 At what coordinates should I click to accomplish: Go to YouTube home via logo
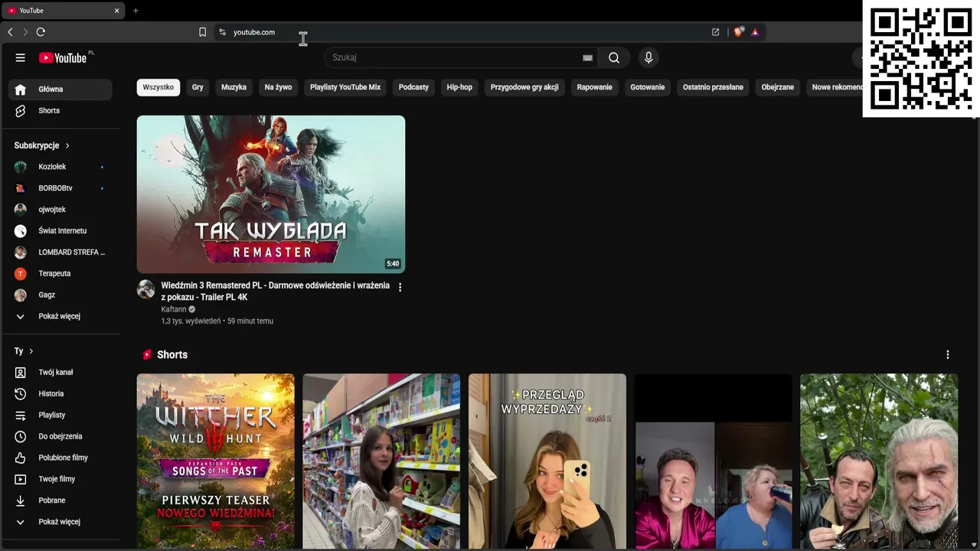click(63, 57)
